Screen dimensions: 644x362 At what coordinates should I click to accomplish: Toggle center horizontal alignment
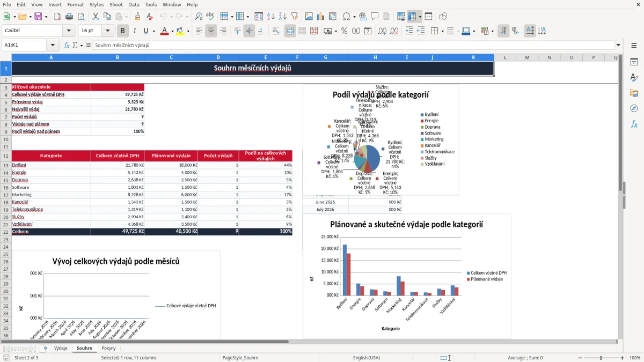tap(211, 31)
